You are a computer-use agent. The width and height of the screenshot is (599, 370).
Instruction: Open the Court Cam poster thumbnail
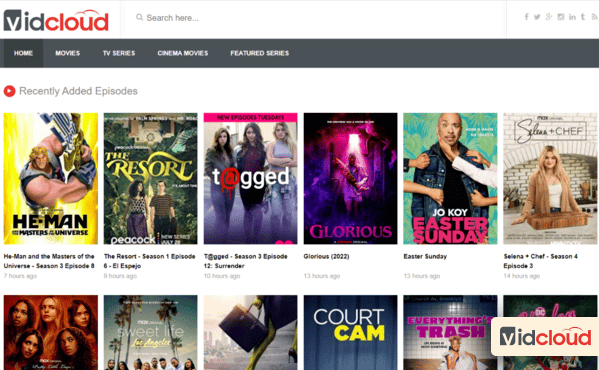[x=350, y=332]
